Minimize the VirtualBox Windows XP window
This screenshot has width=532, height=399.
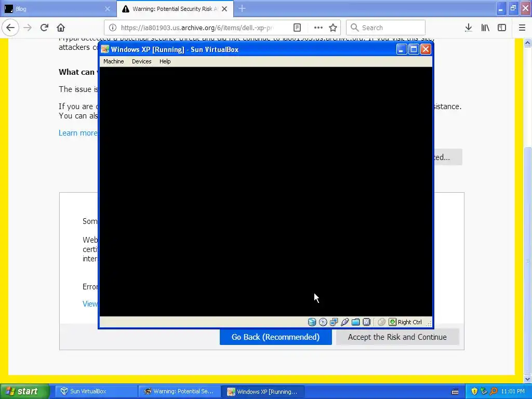[402, 49]
